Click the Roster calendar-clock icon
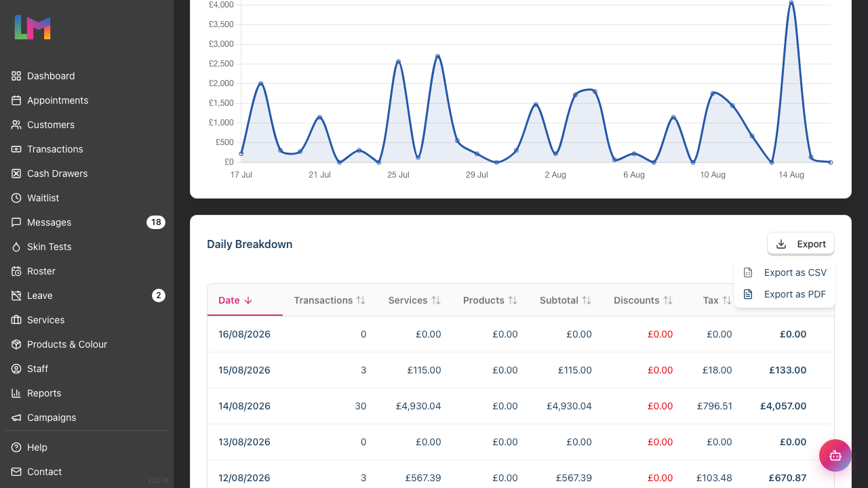This screenshot has height=488, width=868. [16, 271]
